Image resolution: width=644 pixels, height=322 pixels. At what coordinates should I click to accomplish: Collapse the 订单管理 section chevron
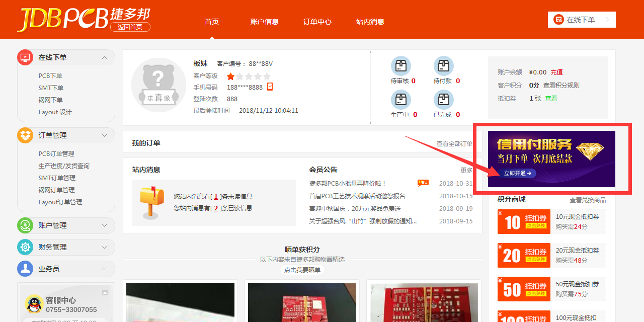point(105,135)
